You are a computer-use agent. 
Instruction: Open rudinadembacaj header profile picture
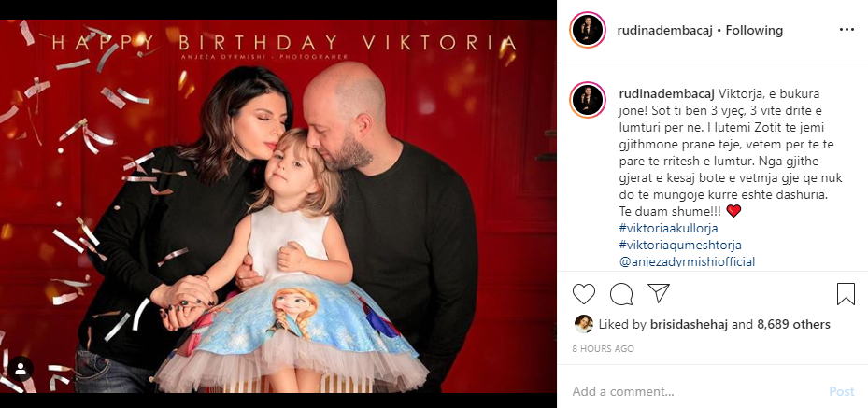coord(588,30)
